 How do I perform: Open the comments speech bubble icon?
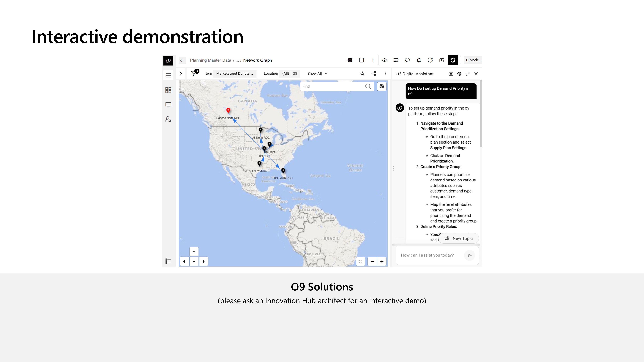407,60
